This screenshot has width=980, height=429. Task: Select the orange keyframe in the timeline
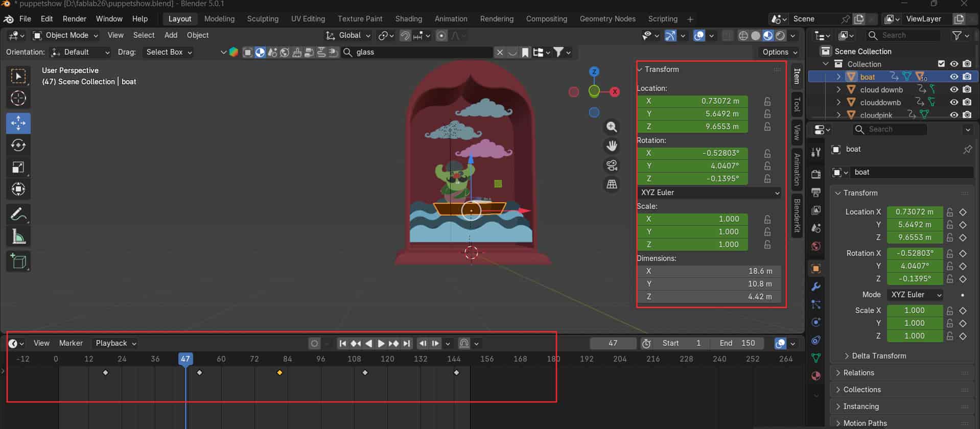pos(279,373)
